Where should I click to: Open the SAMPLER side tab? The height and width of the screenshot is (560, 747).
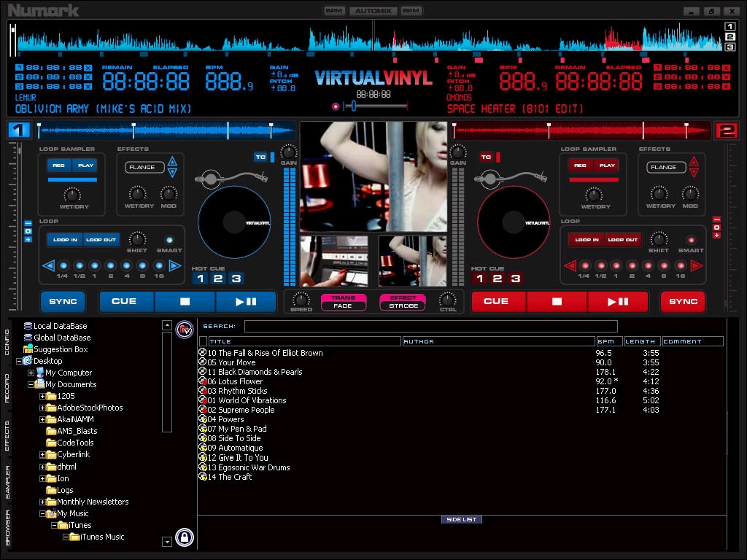pyautogui.click(x=7, y=482)
